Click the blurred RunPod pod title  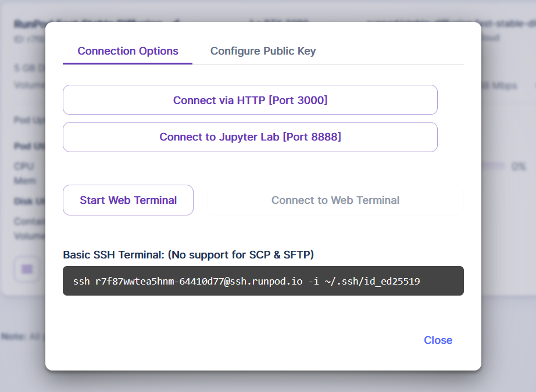(x=29, y=24)
